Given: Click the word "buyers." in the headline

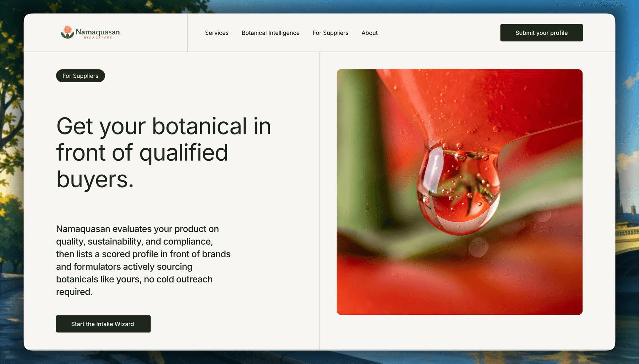Looking at the screenshot, I should 95,180.
